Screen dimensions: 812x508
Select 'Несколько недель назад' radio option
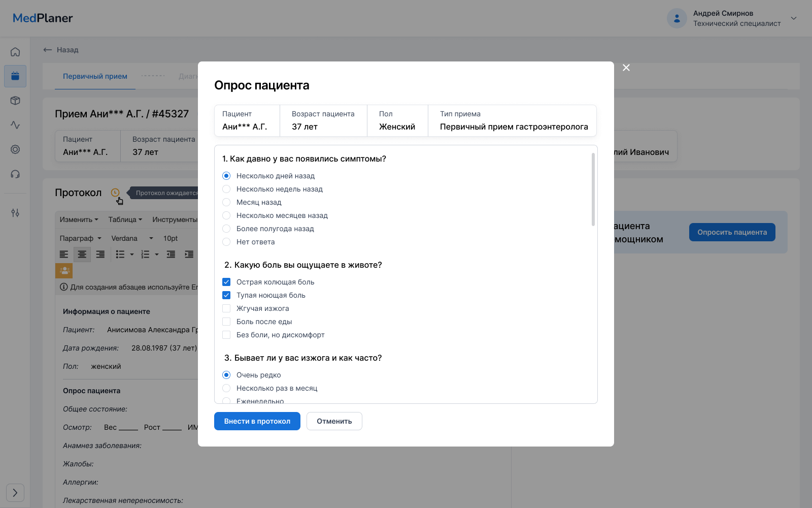tap(226, 189)
